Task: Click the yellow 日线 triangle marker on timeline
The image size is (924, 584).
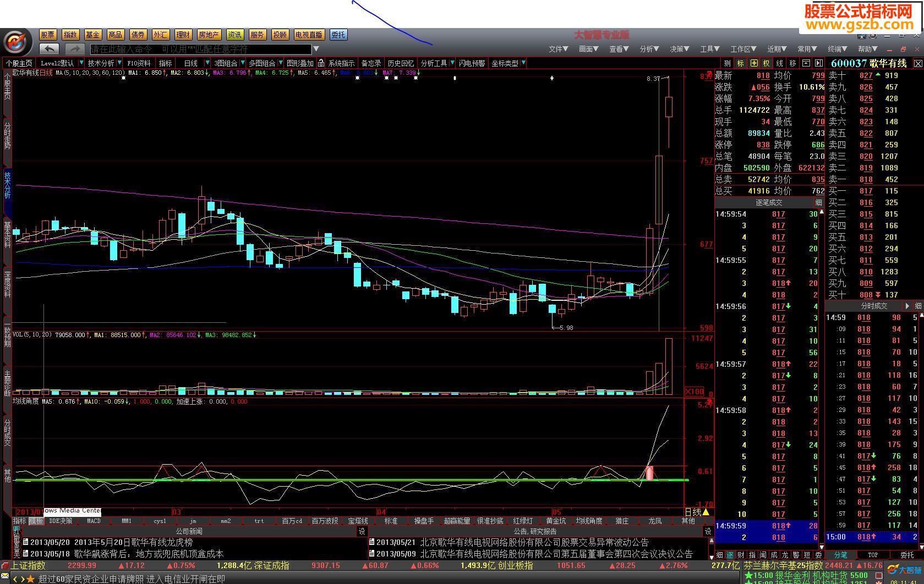Action: click(x=706, y=512)
